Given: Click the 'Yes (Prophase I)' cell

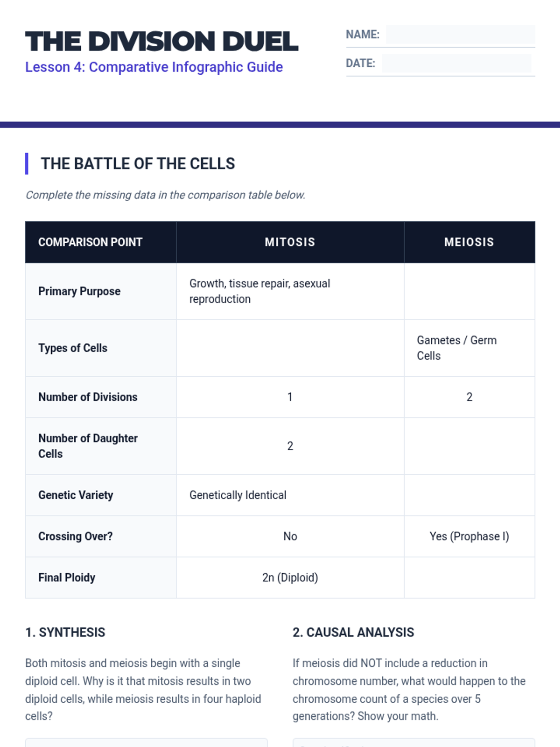Looking at the screenshot, I should 469,536.
